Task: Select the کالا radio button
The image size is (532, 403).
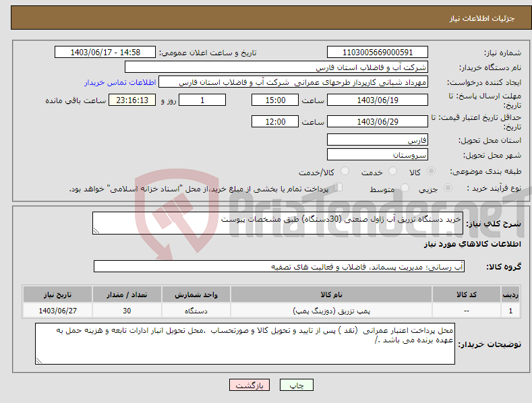Action: click(432, 171)
